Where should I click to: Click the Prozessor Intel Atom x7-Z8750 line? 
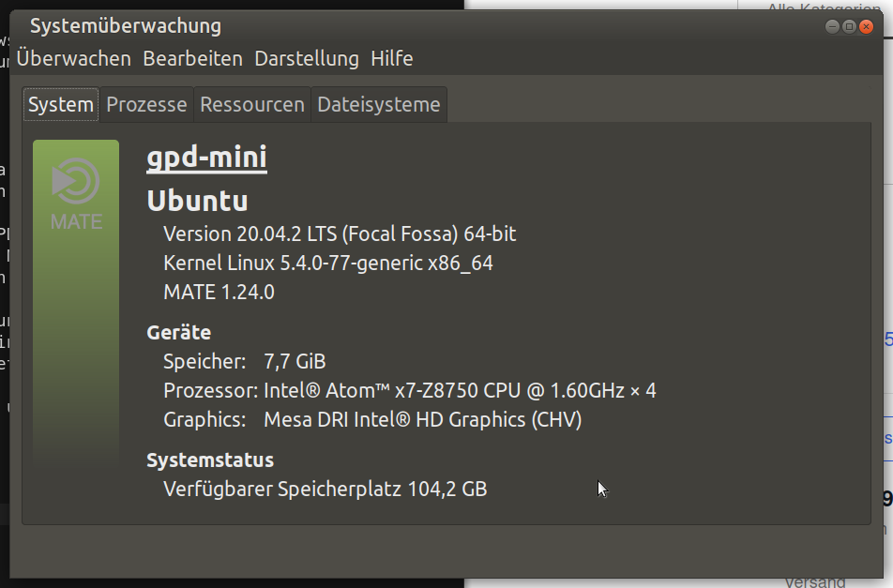click(x=409, y=390)
